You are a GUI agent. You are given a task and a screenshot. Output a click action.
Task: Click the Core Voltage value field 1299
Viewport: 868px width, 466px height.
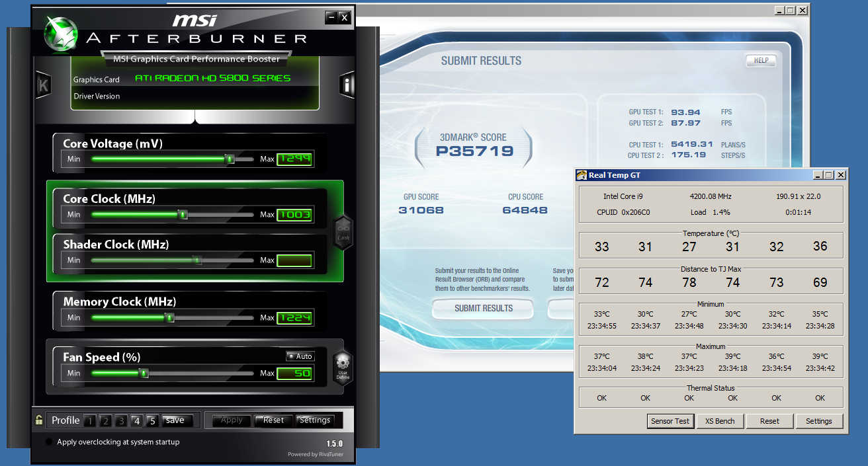coord(294,159)
